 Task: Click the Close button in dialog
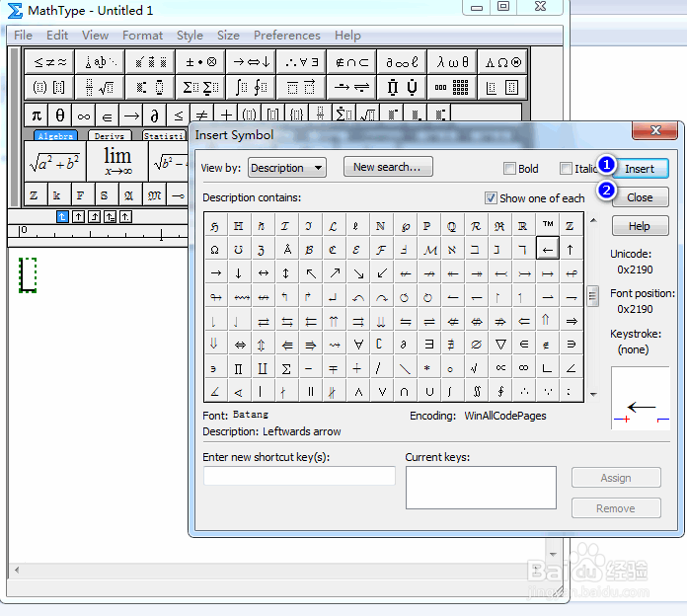click(x=640, y=197)
